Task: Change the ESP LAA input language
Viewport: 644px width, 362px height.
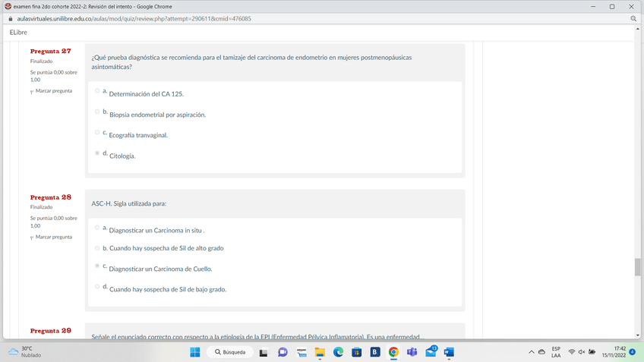Action: pos(556,352)
